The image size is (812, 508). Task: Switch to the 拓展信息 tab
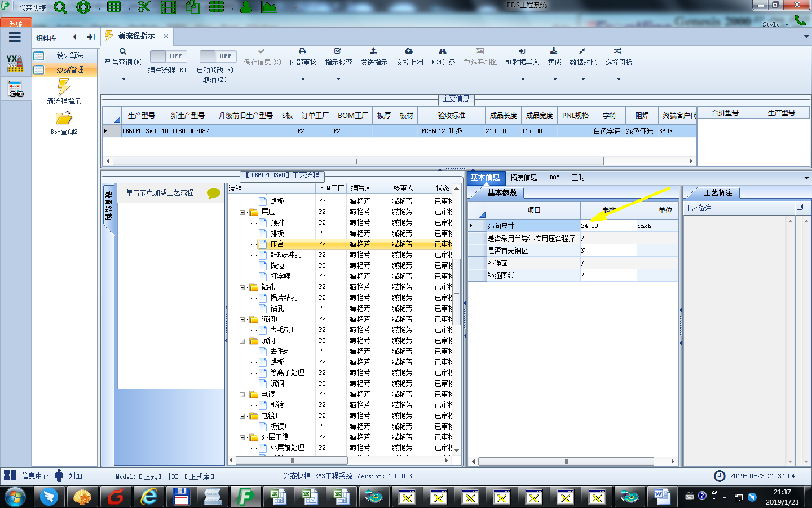(523, 177)
